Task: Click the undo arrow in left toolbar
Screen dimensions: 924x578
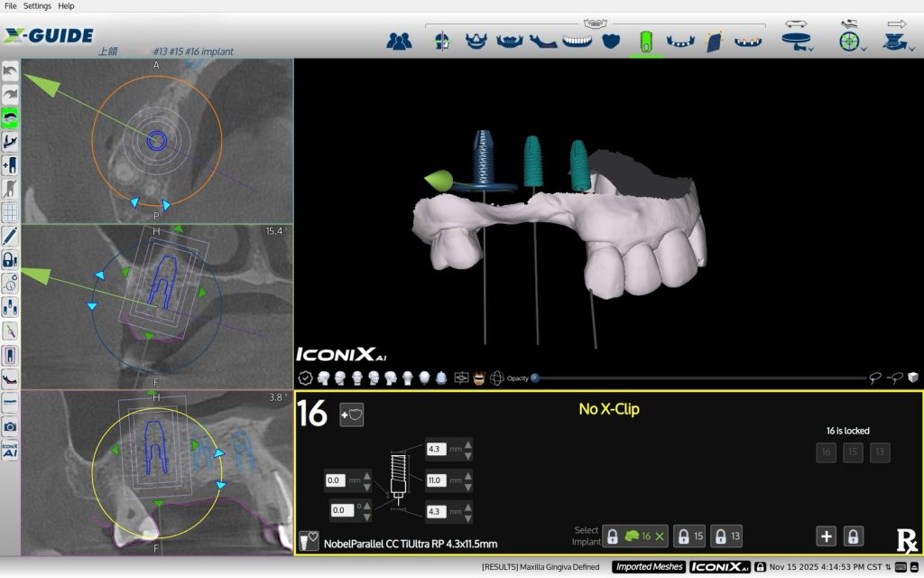Action: [x=10, y=72]
